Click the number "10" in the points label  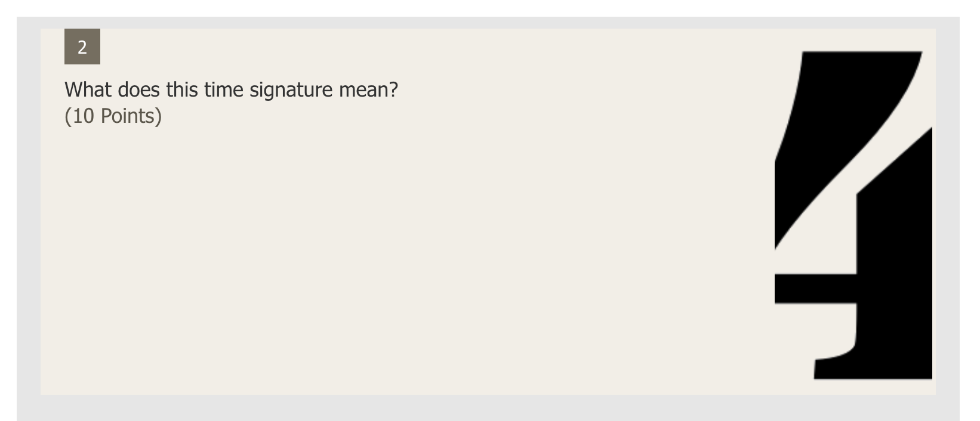pyautogui.click(x=84, y=116)
